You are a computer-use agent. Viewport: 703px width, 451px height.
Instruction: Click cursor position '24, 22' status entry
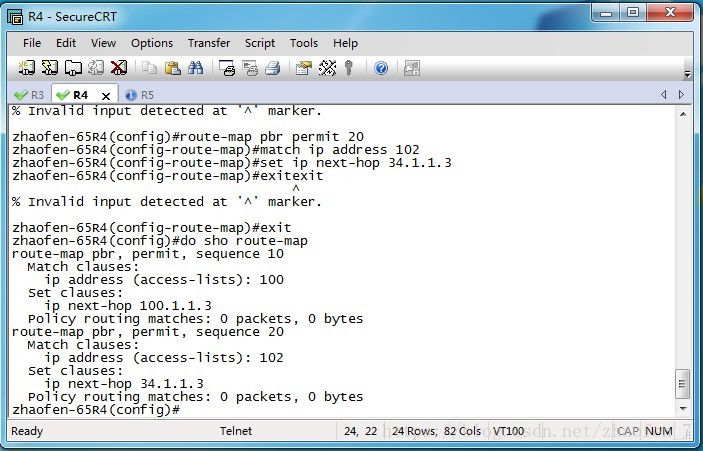(x=360, y=431)
